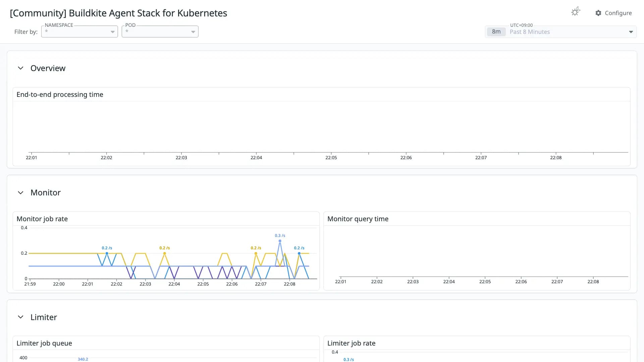The width and height of the screenshot is (644, 362).
Task: Click the 340.2 value label in Limiter job queue
Action: (x=83, y=359)
